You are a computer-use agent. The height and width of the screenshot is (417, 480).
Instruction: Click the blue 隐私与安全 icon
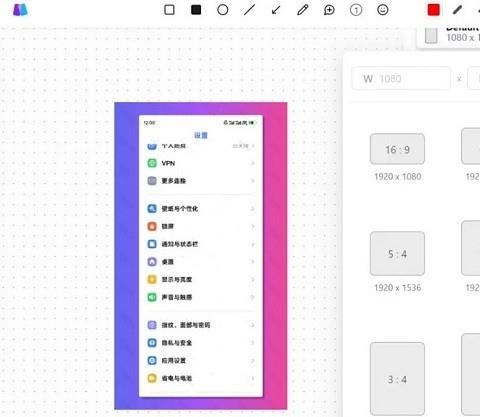coord(152,343)
